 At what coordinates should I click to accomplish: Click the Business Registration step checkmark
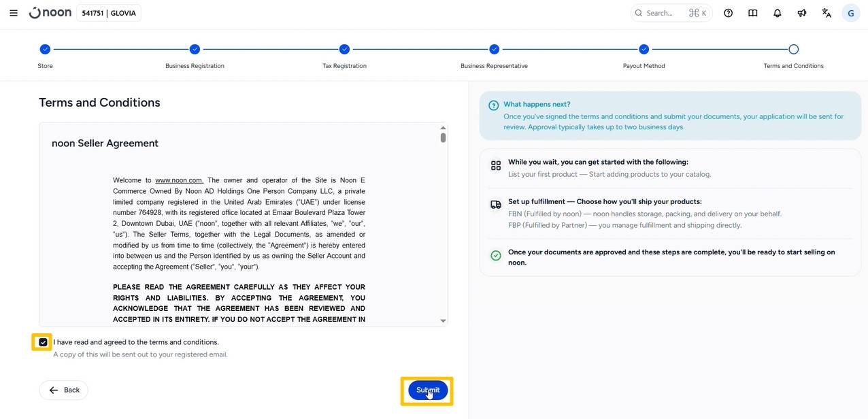[195, 49]
